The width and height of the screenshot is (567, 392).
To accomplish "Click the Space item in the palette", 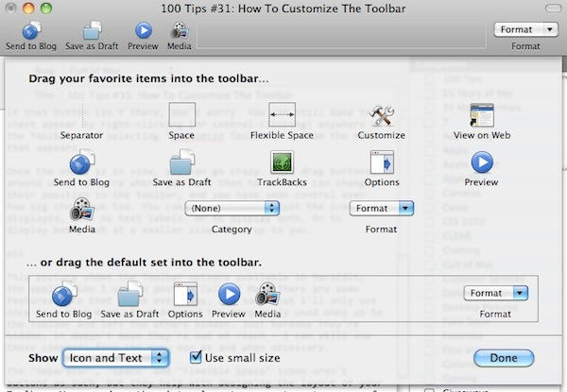I will (180, 116).
